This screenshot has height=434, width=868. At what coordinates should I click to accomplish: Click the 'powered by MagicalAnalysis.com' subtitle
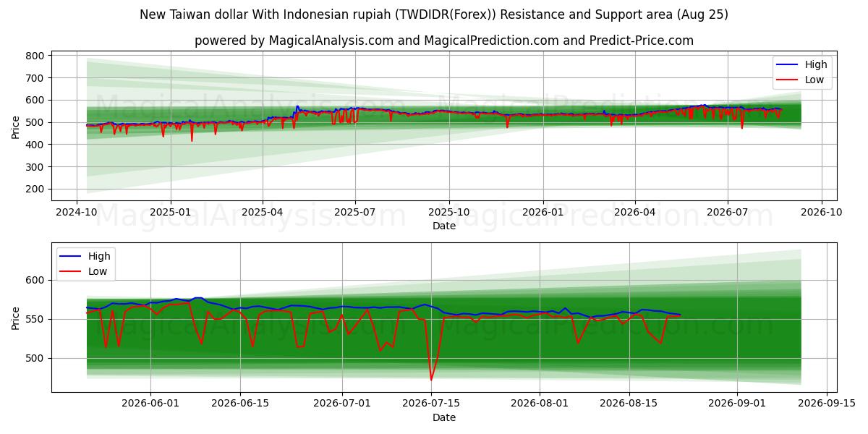pyautogui.click(x=443, y=41)
